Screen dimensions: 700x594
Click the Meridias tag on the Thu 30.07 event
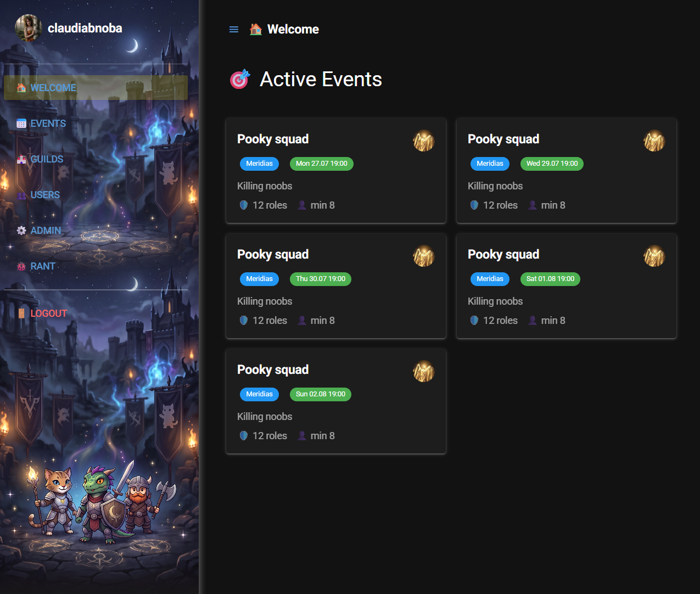tap(259, 279)
